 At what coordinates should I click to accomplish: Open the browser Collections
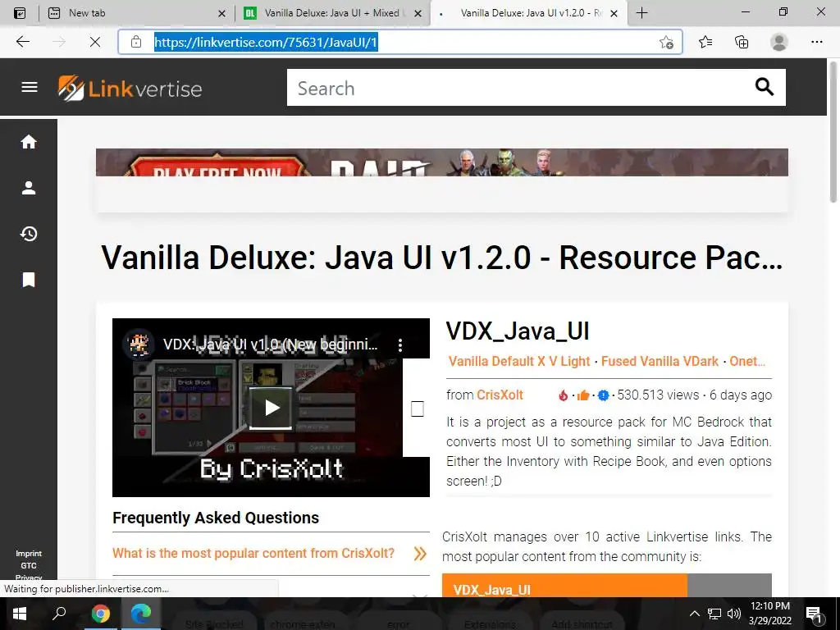tap(742, 42)
